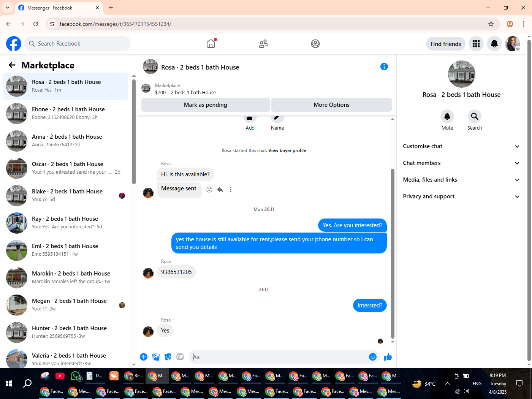Screen dimensions: 532x399
Task: Open a new browser tab
Action: pos(111,8)
